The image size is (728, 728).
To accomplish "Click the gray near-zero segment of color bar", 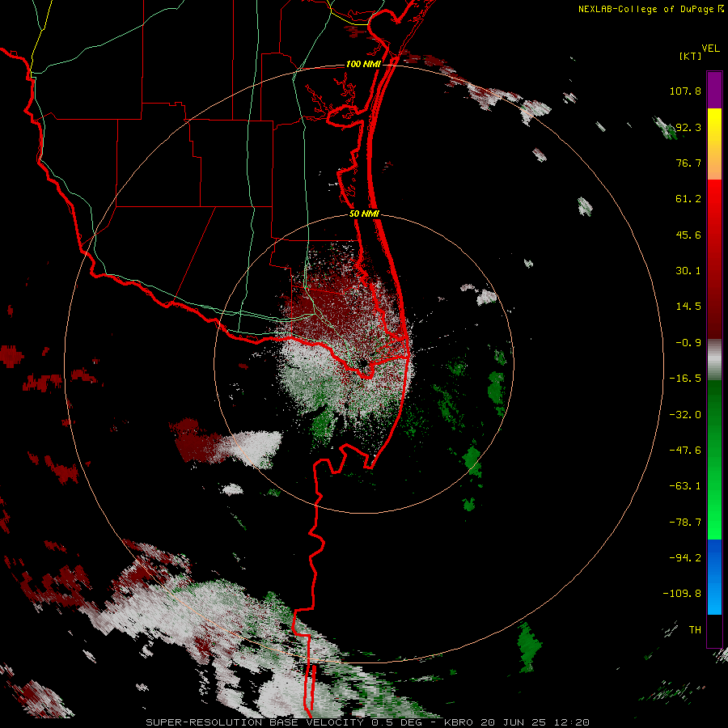I will 714,360.
